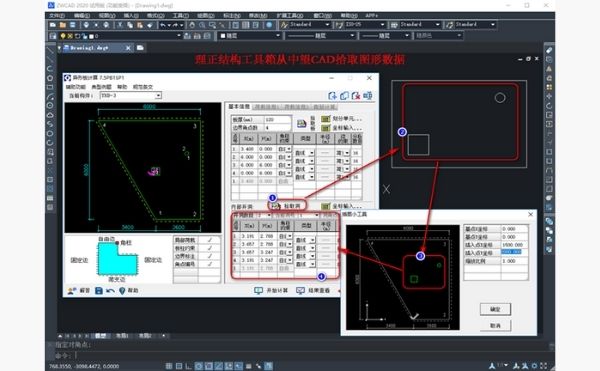Toggle the first checkmark in display options list

210,240
